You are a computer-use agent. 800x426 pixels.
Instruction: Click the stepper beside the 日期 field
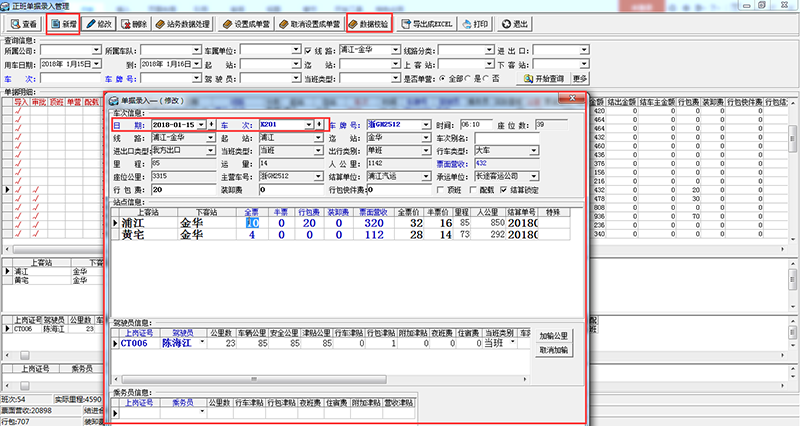211,124
